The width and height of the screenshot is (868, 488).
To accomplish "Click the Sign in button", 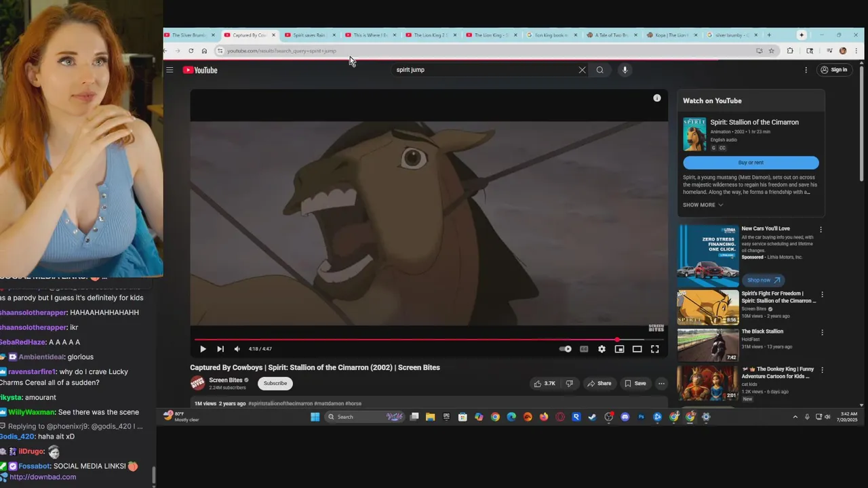I will click(x=833, y=70).
